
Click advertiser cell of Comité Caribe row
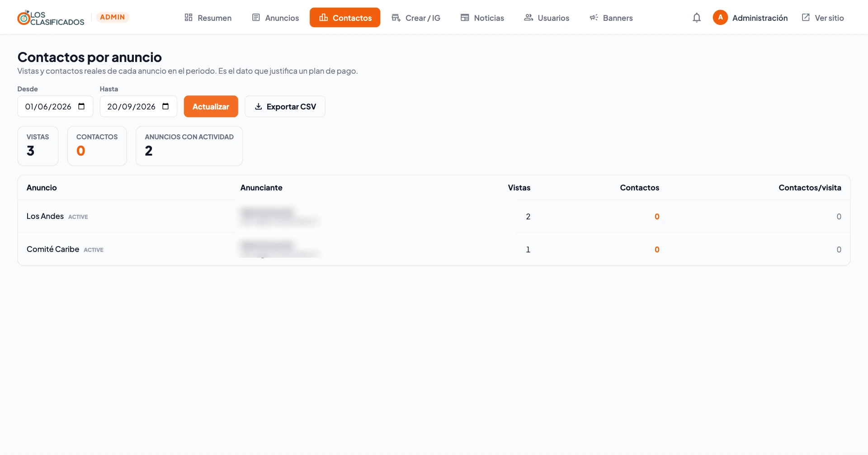pyautogui.click(x=279, y=248)
